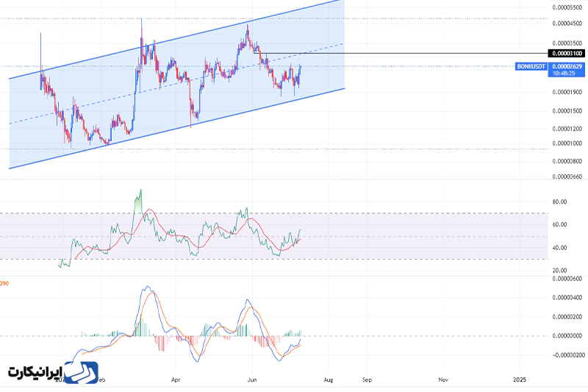
Task: Click the MACD scale value -0.00000200
Action: (x=567, y=355)
